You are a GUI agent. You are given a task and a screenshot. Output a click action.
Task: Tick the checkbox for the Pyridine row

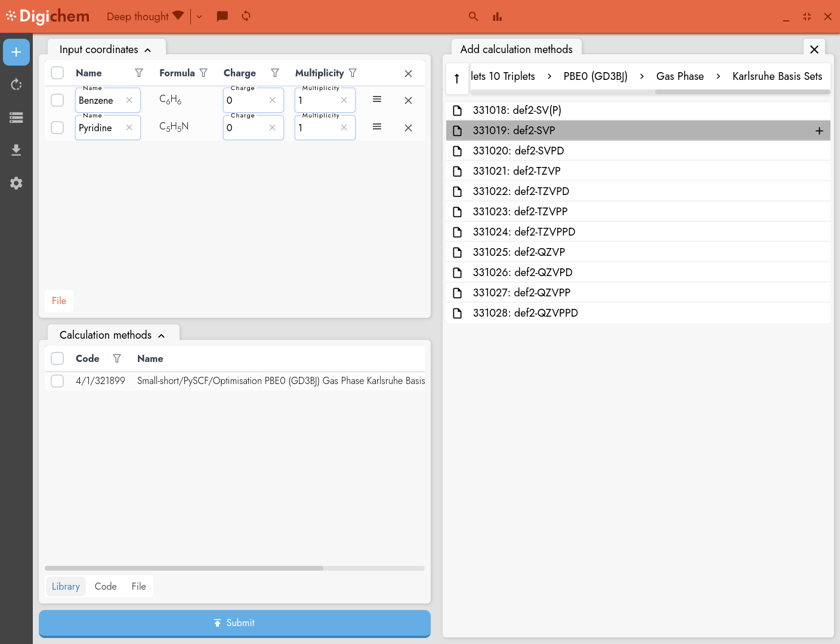(x=57, y=128)
